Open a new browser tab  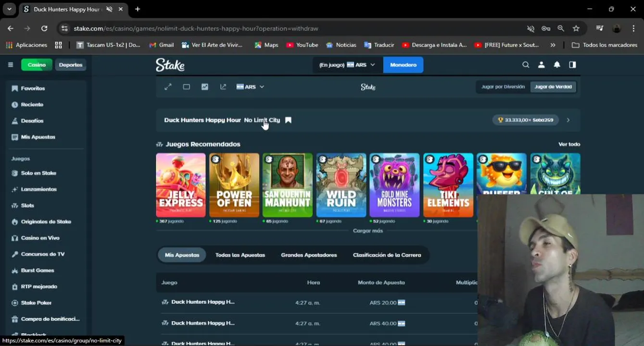tap(138, 9)
